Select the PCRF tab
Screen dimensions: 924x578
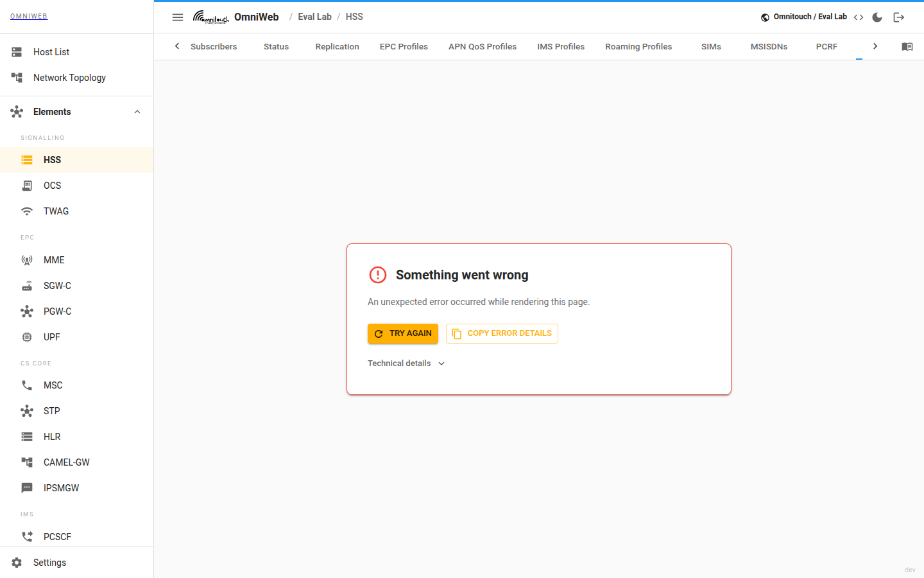click(x=826, y=46)
